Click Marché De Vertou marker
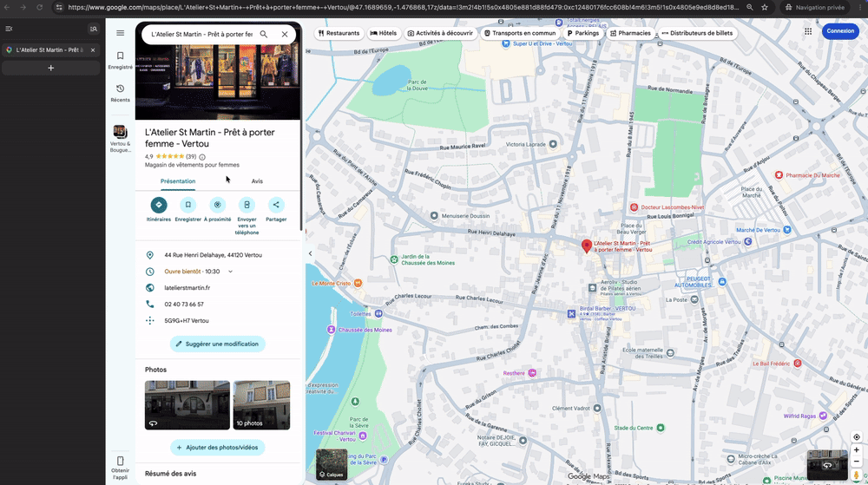The width and height of the screenshot is (868, 485). pos(787,230)
